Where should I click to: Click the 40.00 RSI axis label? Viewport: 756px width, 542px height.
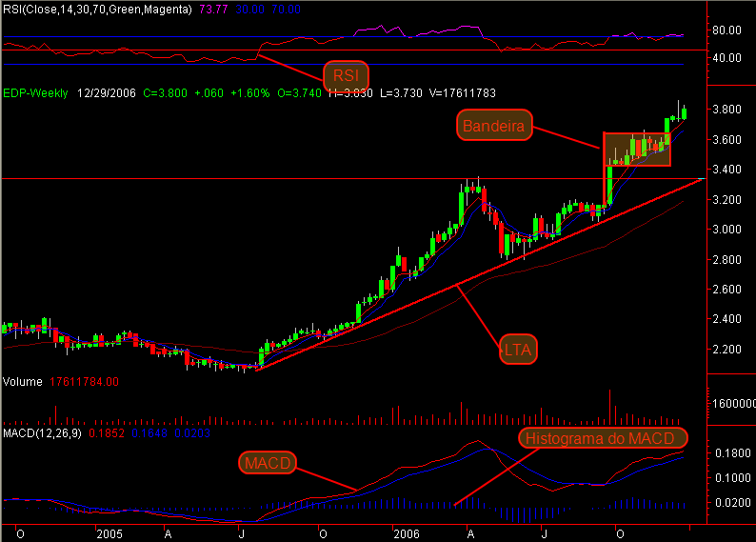(x=727, y=58)
